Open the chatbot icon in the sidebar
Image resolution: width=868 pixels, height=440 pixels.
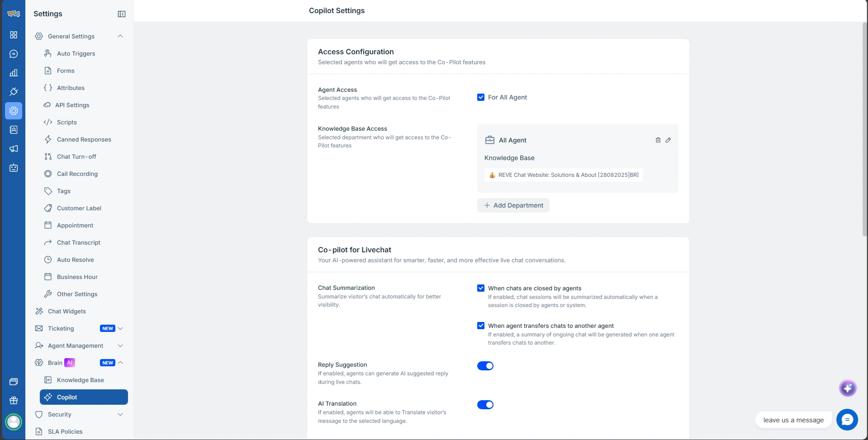coord(14,168)
